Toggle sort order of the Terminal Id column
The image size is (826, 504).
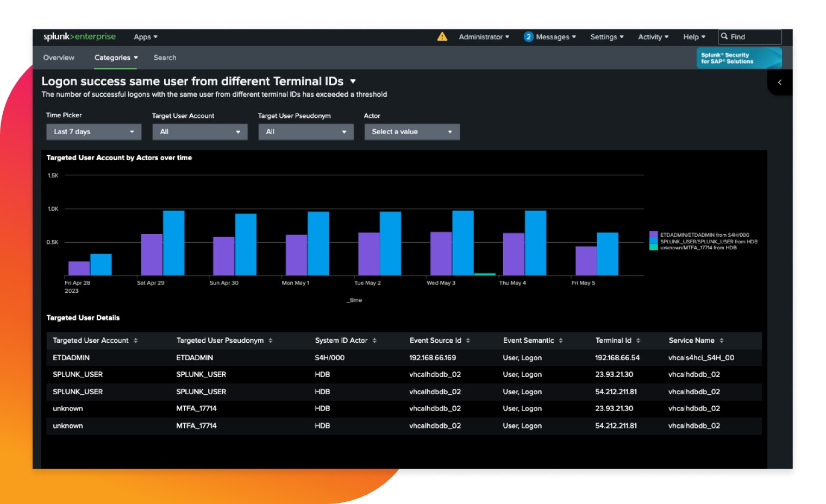(640, 341)
